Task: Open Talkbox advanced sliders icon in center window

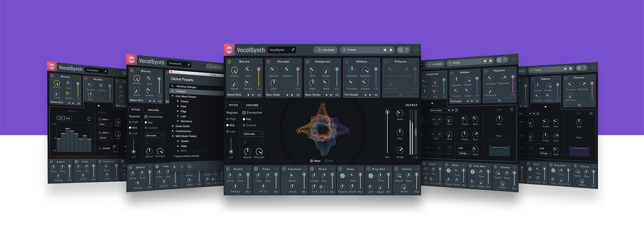Action: 376,95
